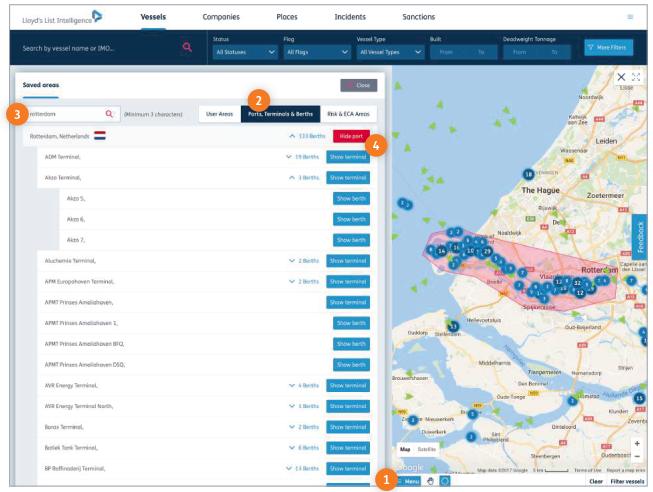Close the map with the X icon
653x492 pixels.
[x=621, y=77]
